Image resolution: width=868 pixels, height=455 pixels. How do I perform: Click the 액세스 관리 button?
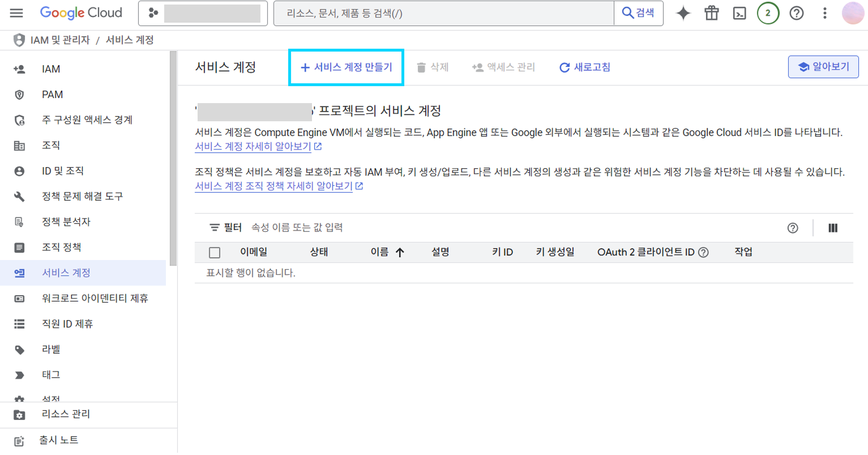pyautogui.click(x=503, y=67)
